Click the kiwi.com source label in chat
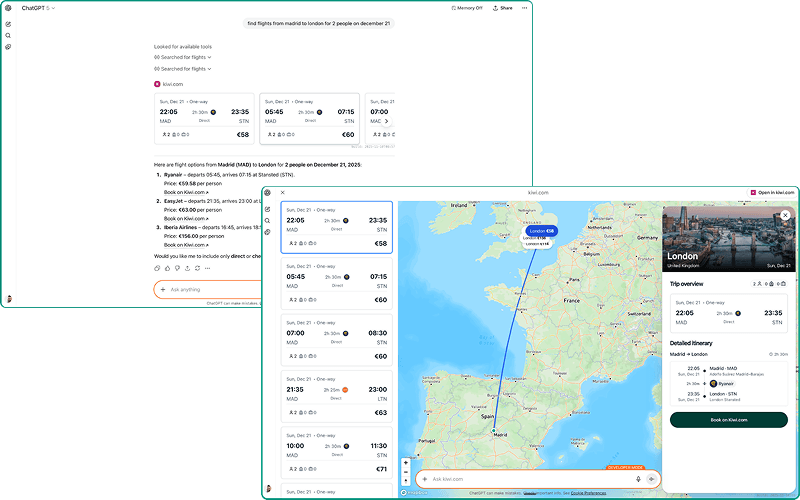 [x=168, y=84]
